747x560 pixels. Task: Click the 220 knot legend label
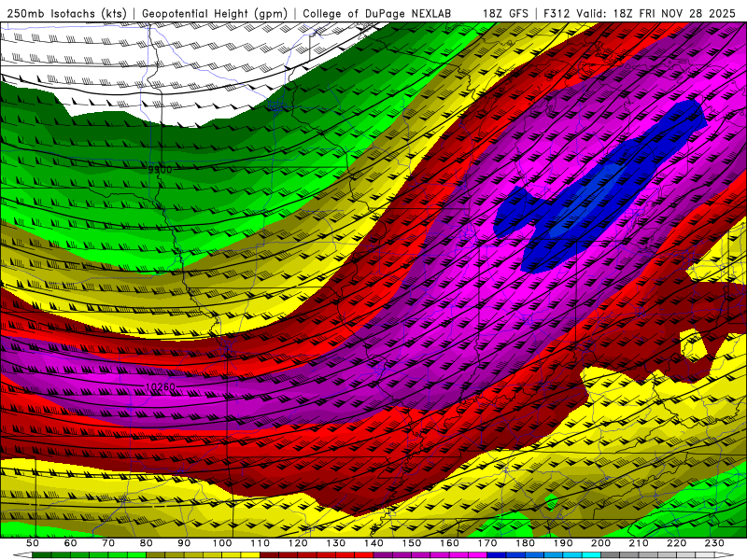tap(677, 543)
